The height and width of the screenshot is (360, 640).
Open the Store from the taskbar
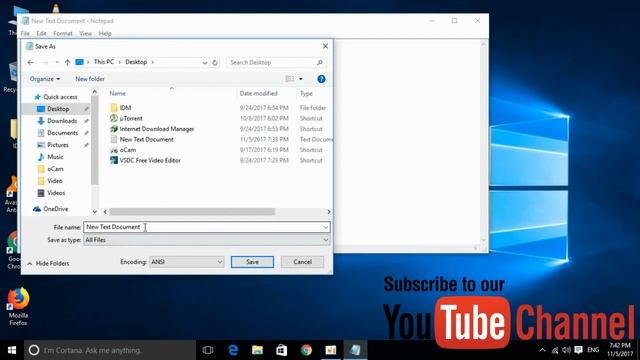click(x=282, y=350)
